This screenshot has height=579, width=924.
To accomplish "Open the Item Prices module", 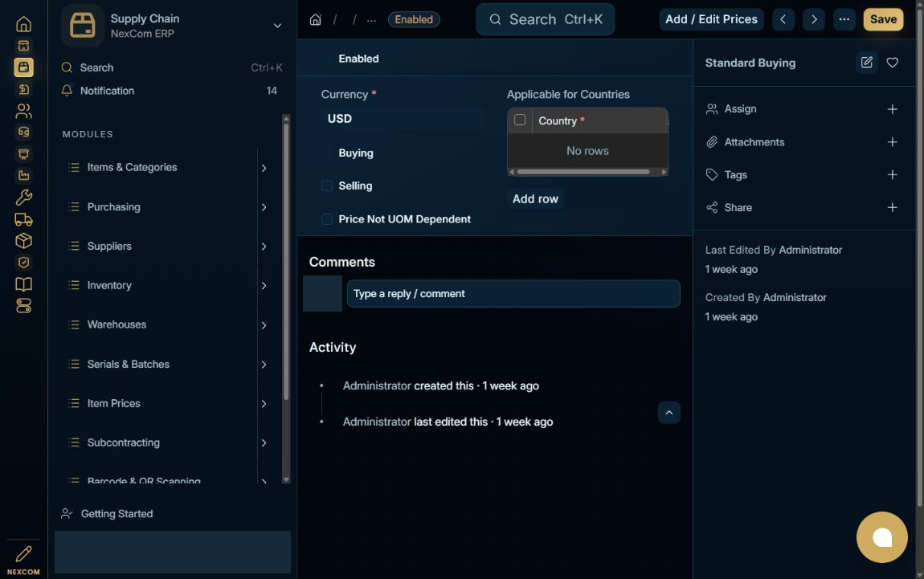I will 114,403.
